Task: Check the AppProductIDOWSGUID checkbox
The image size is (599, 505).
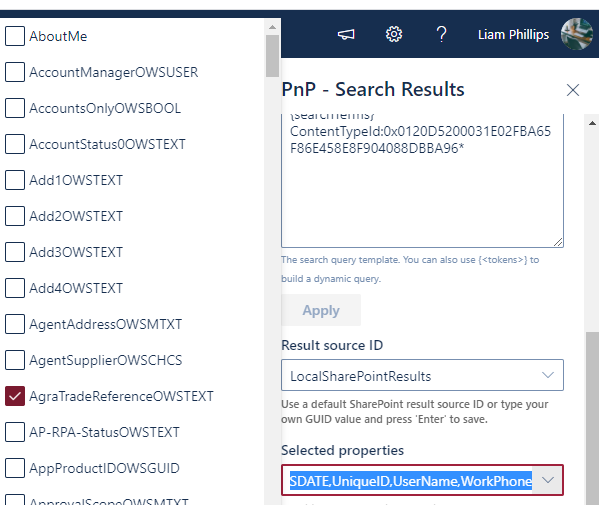Action: click(x=15, y=468)
